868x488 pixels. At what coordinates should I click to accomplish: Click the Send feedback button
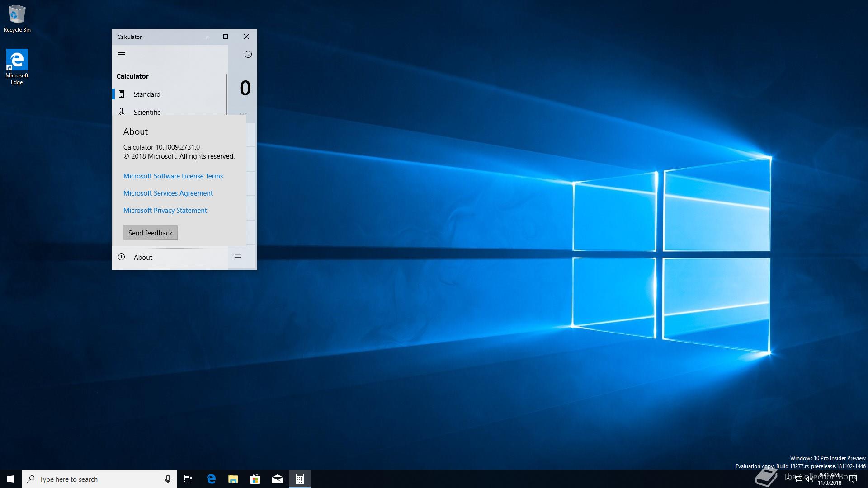pyautogui.click(x=151, y=233)
